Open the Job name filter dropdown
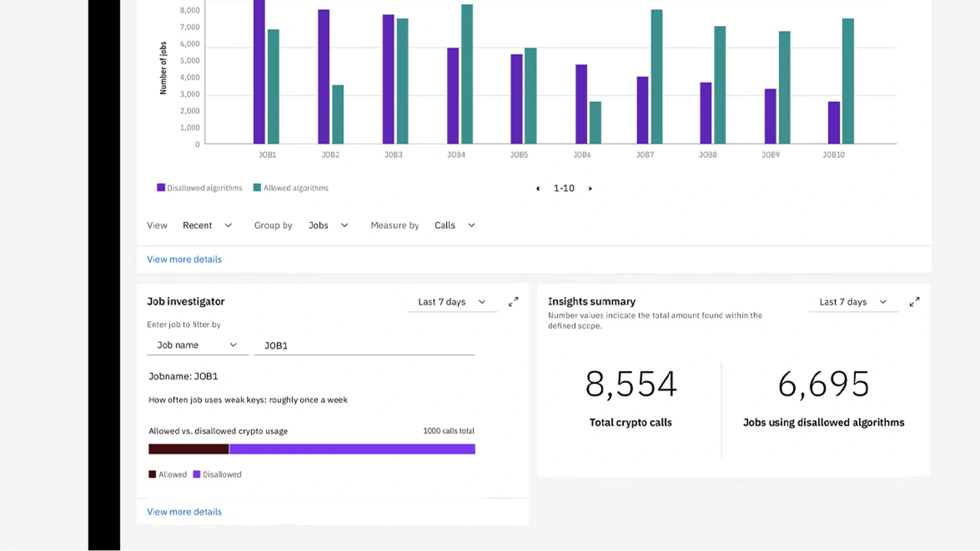The height and width of the screenshot is (551, 980). tap(197, 345)
